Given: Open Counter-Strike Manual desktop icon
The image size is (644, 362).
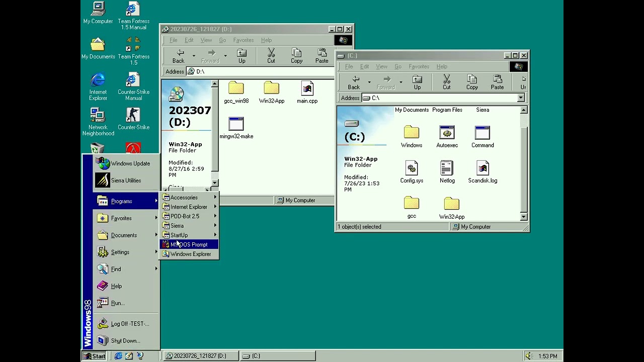Looking at the screenshot, I should [x=133, y=86].
